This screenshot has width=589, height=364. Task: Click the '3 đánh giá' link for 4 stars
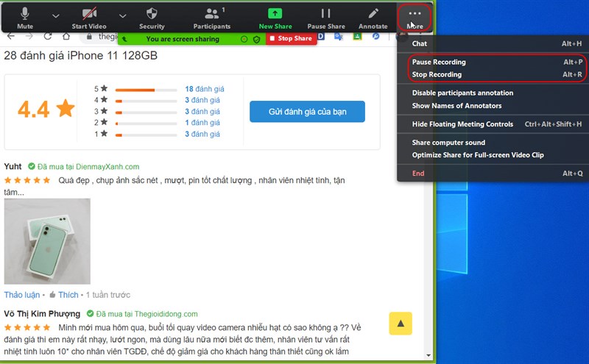[202, 100]
